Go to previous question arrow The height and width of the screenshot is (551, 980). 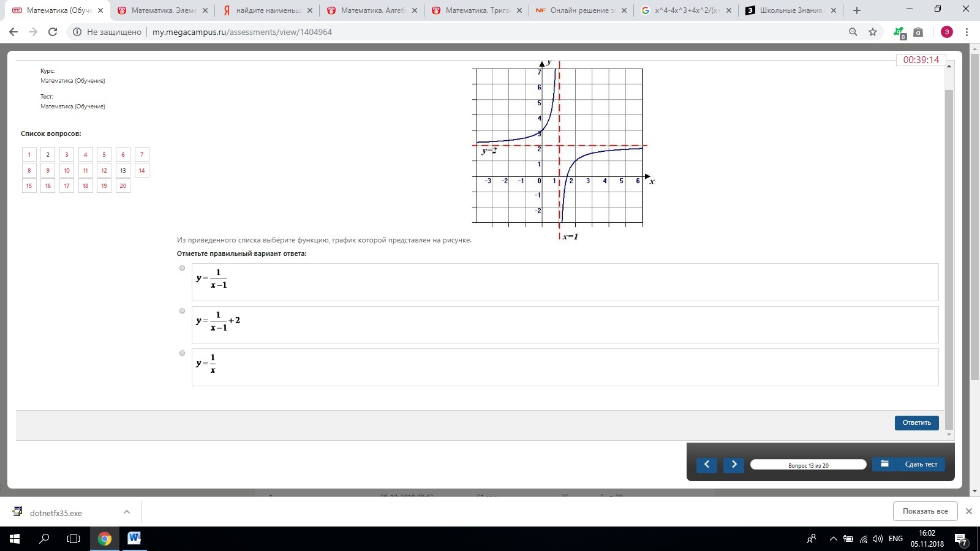pyautogui.click(x=707, y=465)
